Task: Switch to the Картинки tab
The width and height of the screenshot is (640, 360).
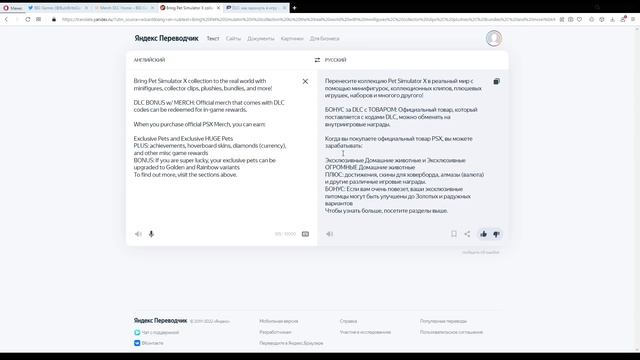Action: pos(292,38)
